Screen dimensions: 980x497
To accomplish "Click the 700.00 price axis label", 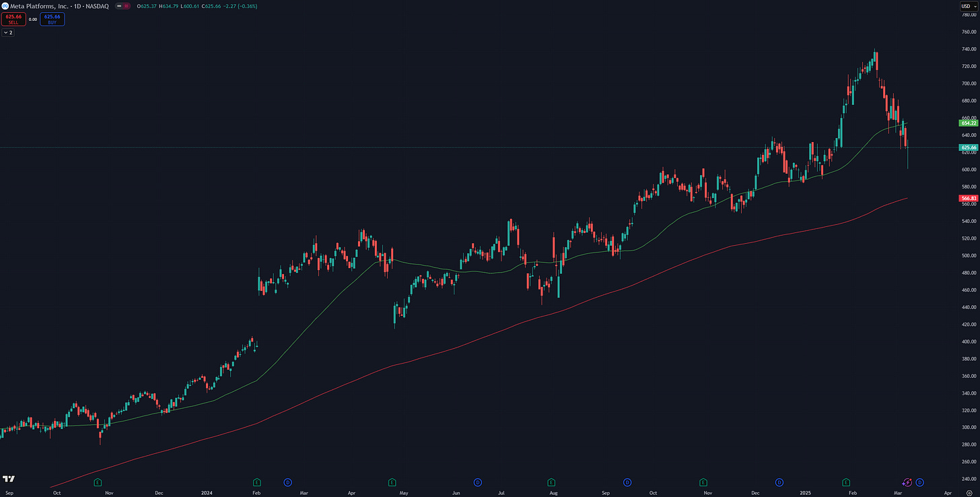I will coord(968,84).
